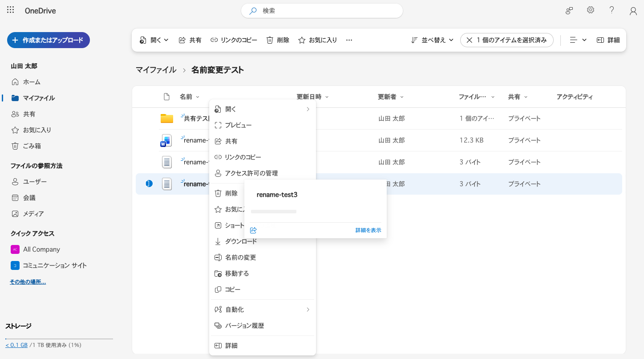Choose 移動する in the context menu
The image size is (644, 359).
coord(263,273)
